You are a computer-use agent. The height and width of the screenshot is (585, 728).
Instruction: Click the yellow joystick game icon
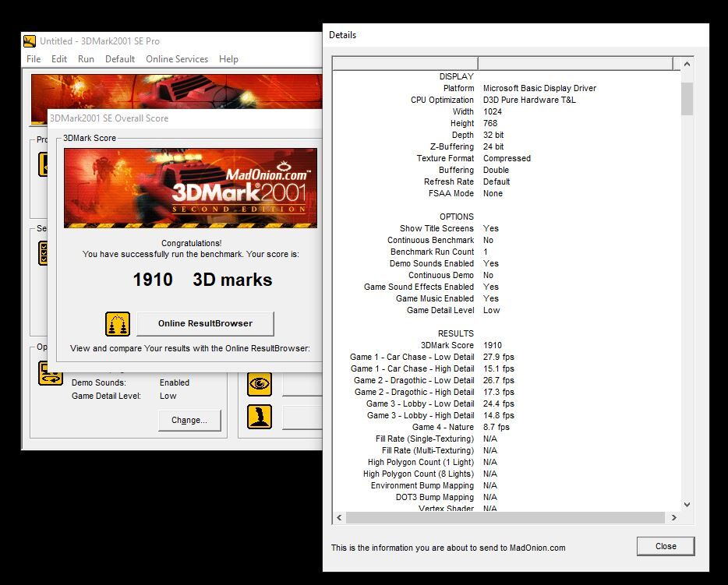point(259,417)
